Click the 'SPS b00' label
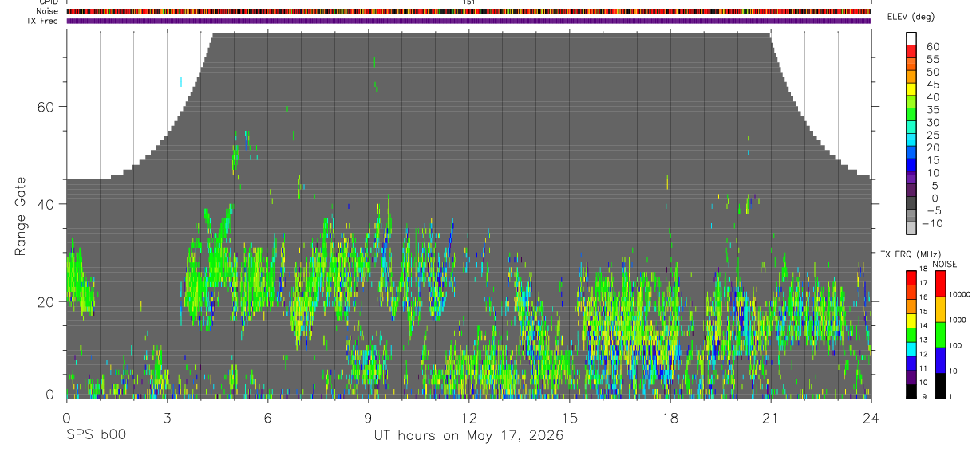980x452 pixels. click(96, 435)
